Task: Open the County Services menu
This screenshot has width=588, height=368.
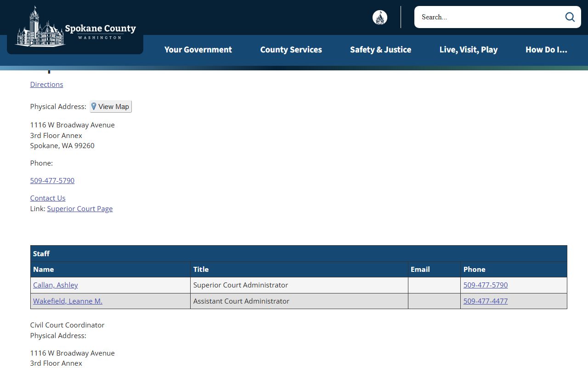Action: [x=291, y=50]
